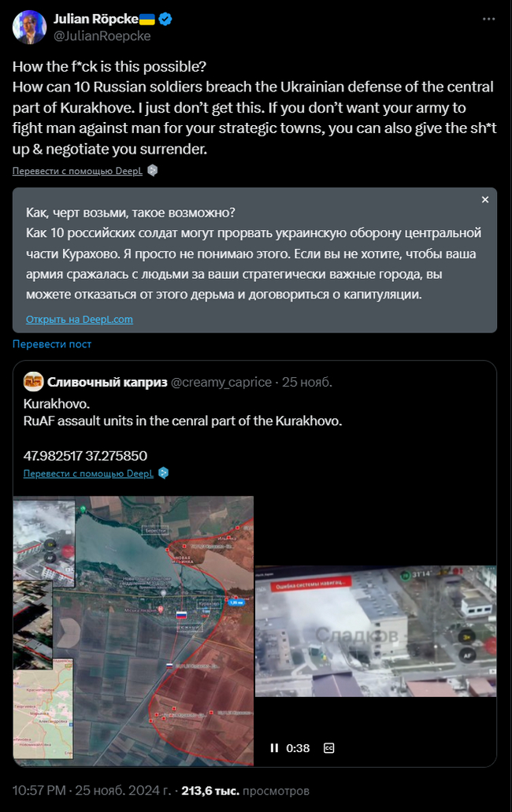
Task: Click the blue verified badge icon
Action: tap(165, 19)
